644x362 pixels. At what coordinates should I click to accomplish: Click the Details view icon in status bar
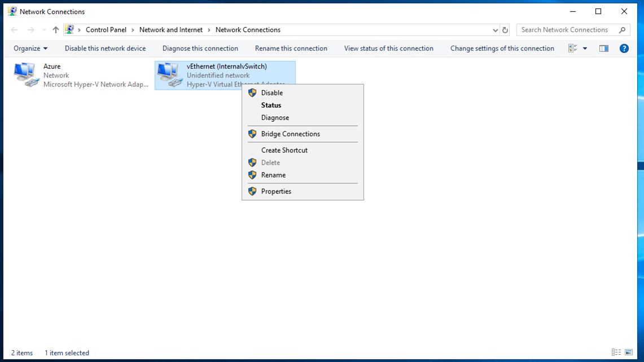616,352
